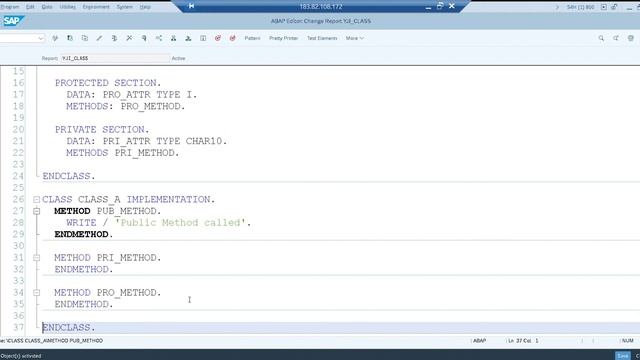640x360 pixels.
Task: Collapse METHOD PUB_METHOD block
Action: click(x=36, y=211)
